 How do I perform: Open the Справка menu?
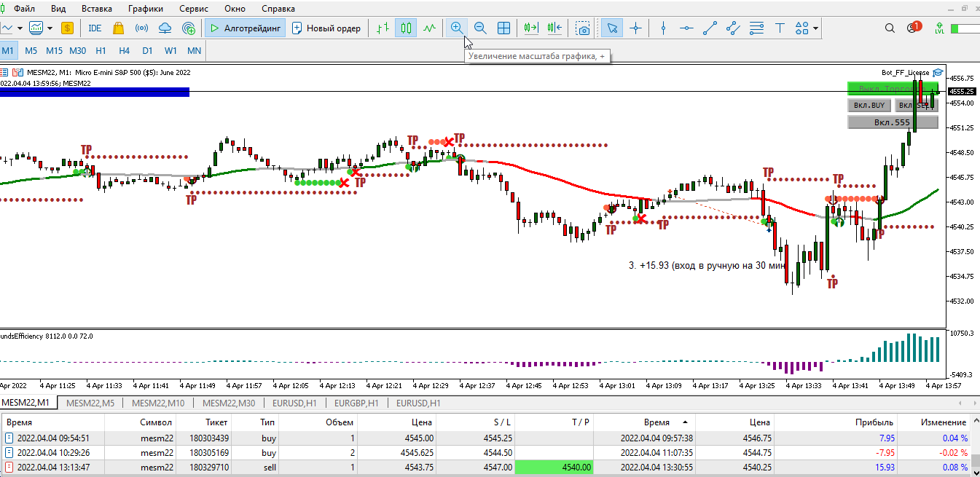pyautogui.click(x=278, y=9)
